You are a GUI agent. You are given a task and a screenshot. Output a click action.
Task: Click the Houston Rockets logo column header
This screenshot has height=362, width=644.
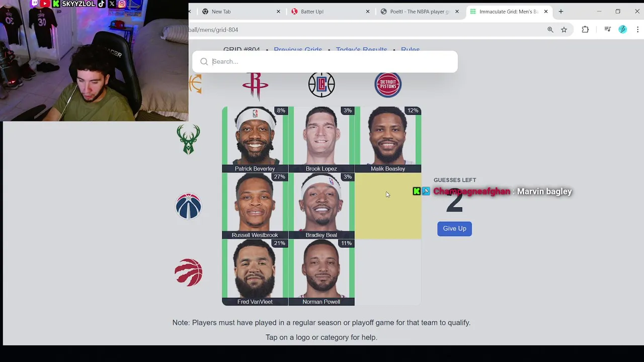click(255, 85)
